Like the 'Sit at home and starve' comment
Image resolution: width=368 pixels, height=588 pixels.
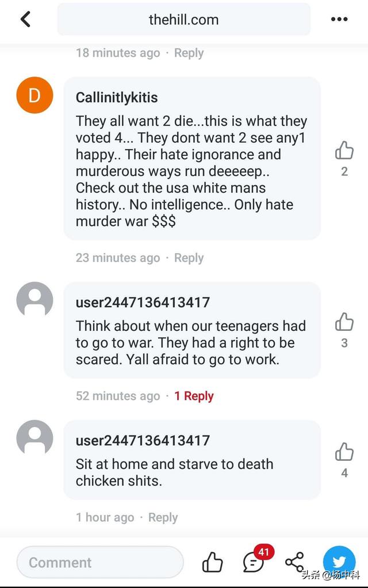click(x=344, y=452)
